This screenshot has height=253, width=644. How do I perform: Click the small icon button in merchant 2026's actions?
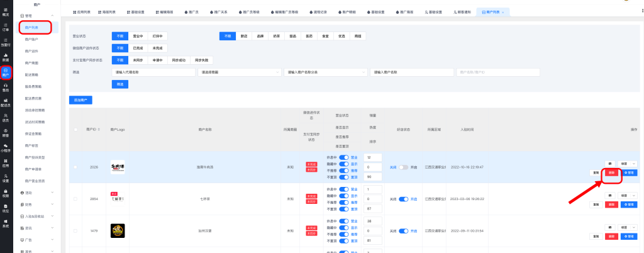tap(609, 164)
